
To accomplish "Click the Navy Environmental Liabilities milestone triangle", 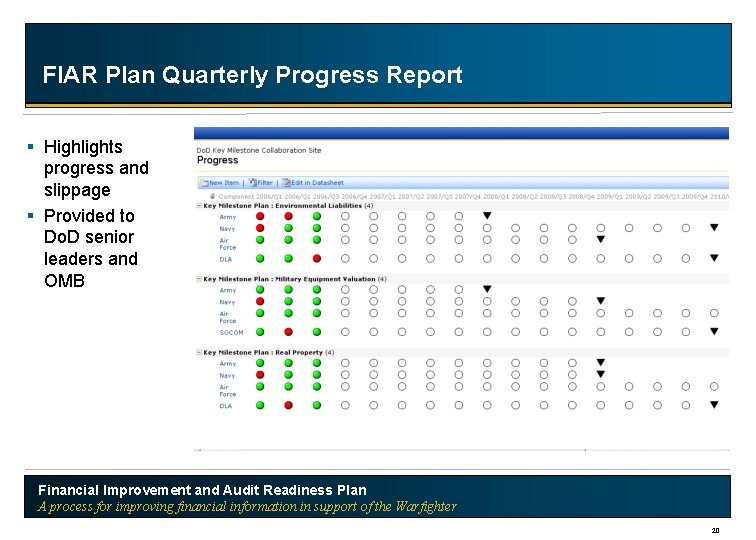I will (x=714, y=227).
